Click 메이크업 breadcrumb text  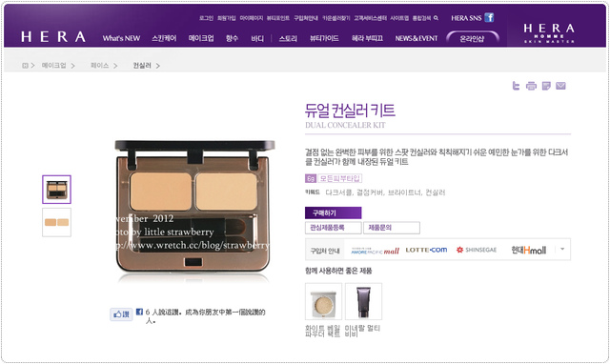click(x=53, y=66)
